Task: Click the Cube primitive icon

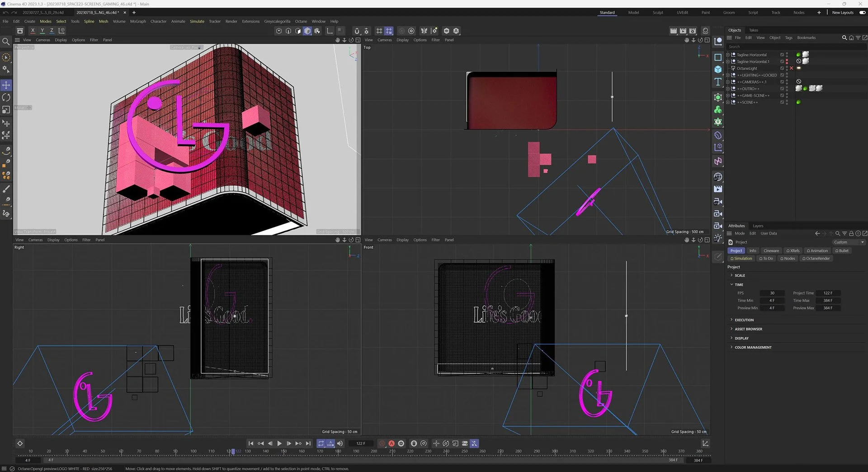Action: pyautogui.click(x=718, y=70)
